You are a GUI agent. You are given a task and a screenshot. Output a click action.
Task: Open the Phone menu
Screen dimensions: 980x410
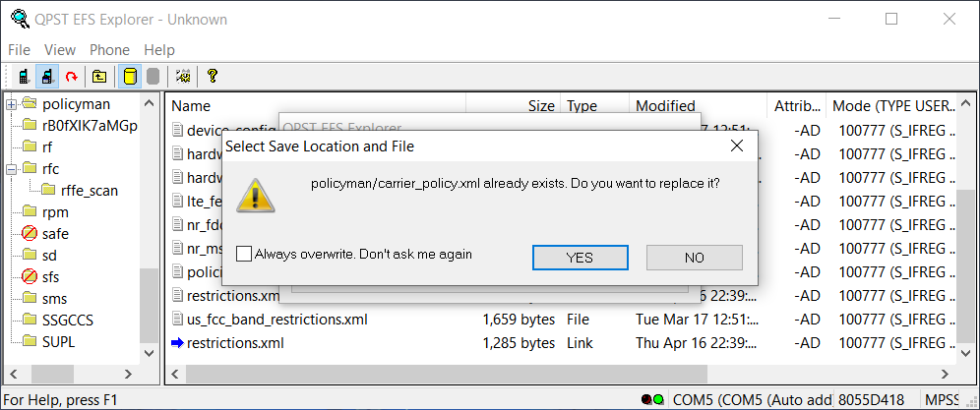[109, 50]
